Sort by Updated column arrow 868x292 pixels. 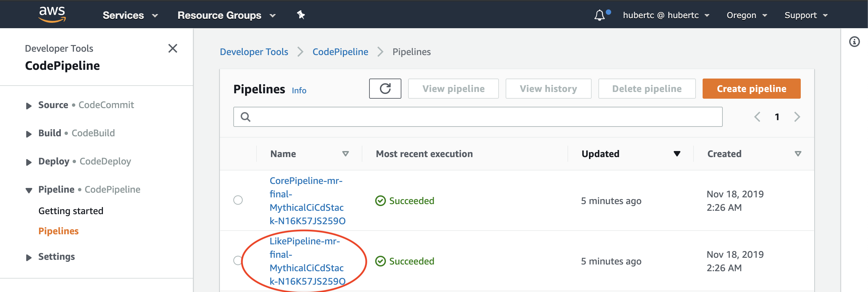(677, 154)
